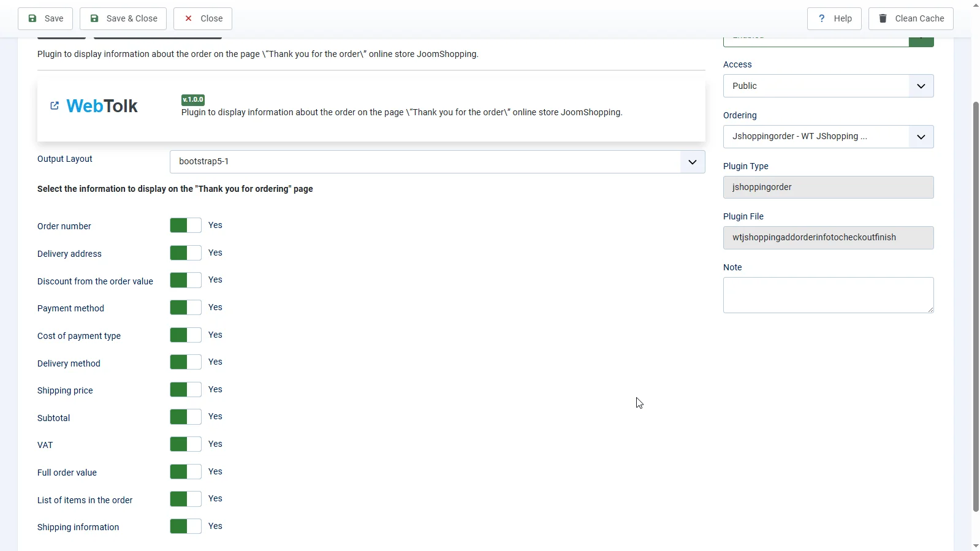Image resolution: width=980 pixels, height=551 pixels.
Task: Toggle the Payment method switch
Action: pyautogui.click(x=186, y=308)
